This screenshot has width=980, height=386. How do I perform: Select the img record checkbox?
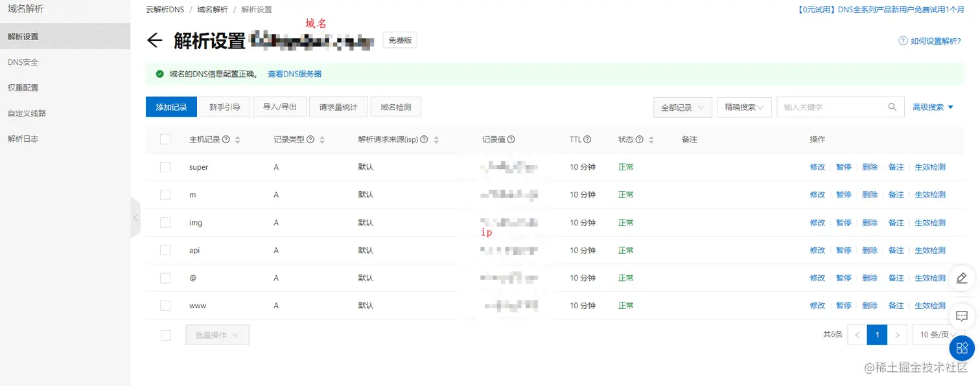[x=165, y=223]
